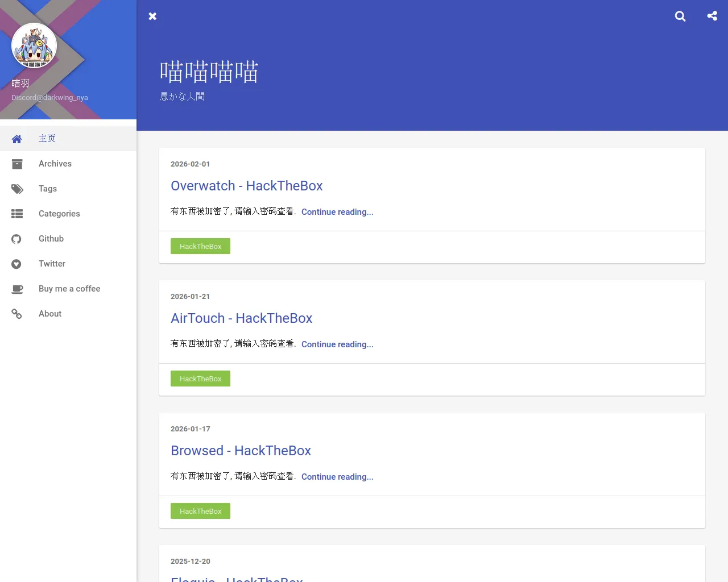Click the encrypted notice in AirTouch post
The image size is (728, 582).
[233, 344]
